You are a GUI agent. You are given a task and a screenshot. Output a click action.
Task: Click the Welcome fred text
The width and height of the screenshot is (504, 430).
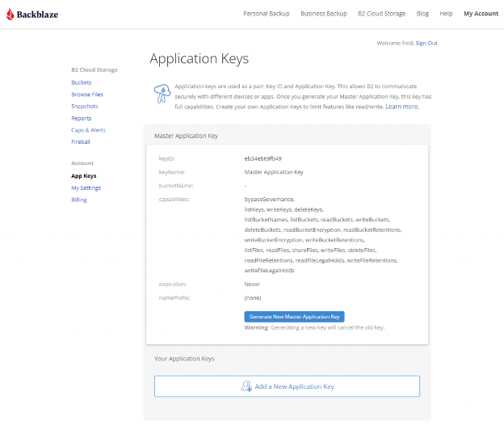pyautogui.click(x=395, y=43)
